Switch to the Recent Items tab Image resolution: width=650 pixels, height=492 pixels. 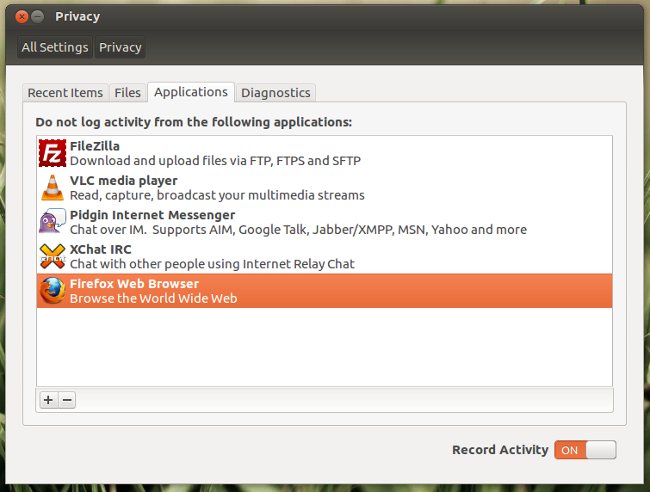(x=65, y=93)
